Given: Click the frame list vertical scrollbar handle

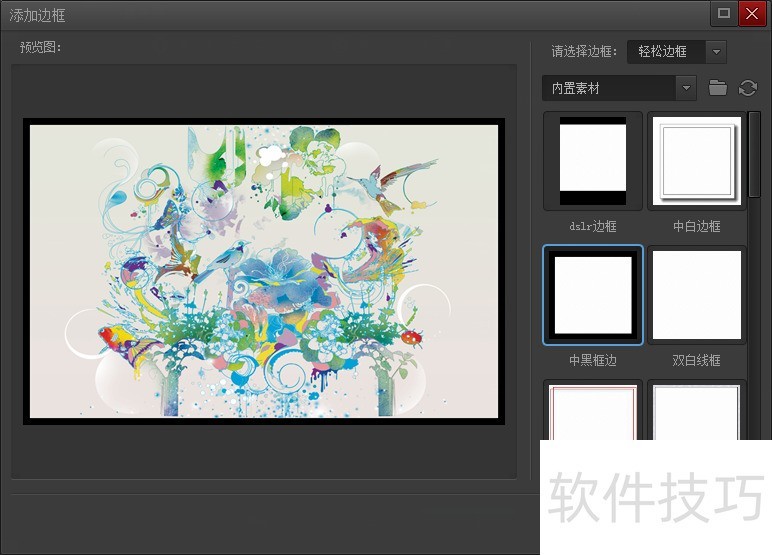Looking at the screenshot, I should point(754,155).
